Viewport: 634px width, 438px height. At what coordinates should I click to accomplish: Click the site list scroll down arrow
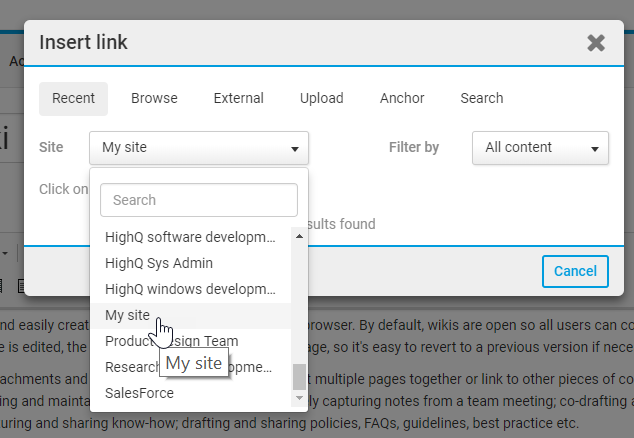point(298,398)
